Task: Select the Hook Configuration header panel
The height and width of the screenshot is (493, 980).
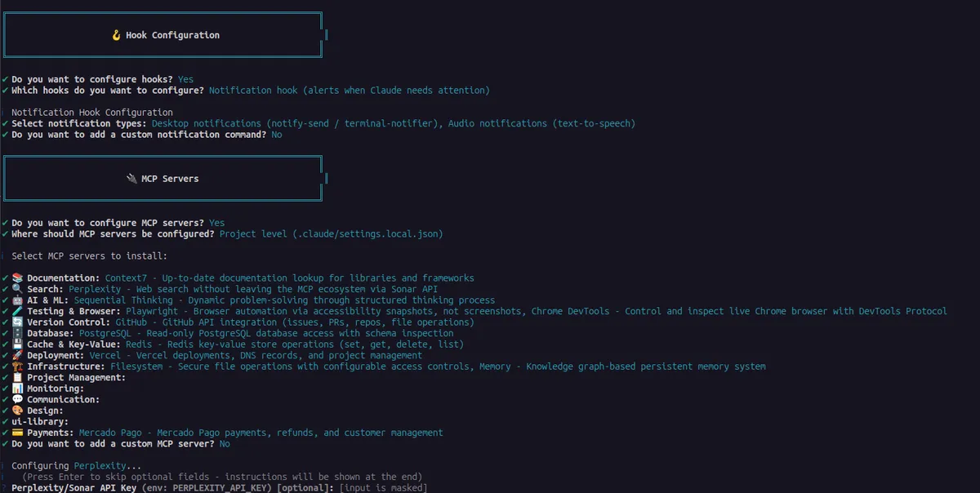Action: point(163,34)
